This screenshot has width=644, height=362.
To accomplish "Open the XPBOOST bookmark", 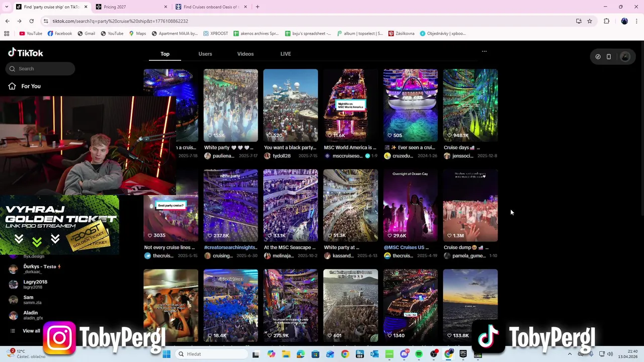I will [x=215, y=34].
